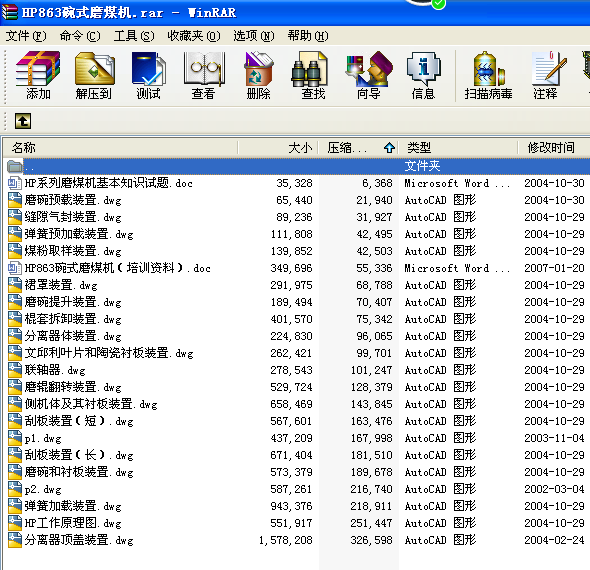Click date 2004-02-24
Screen dimensions: 590x570
pyautogui.click(x=554, y=540)
